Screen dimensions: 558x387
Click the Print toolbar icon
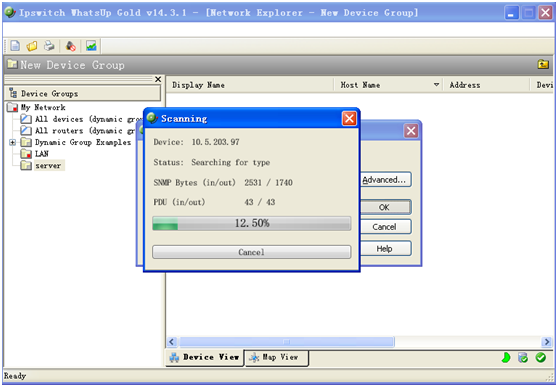click(49, 46)
